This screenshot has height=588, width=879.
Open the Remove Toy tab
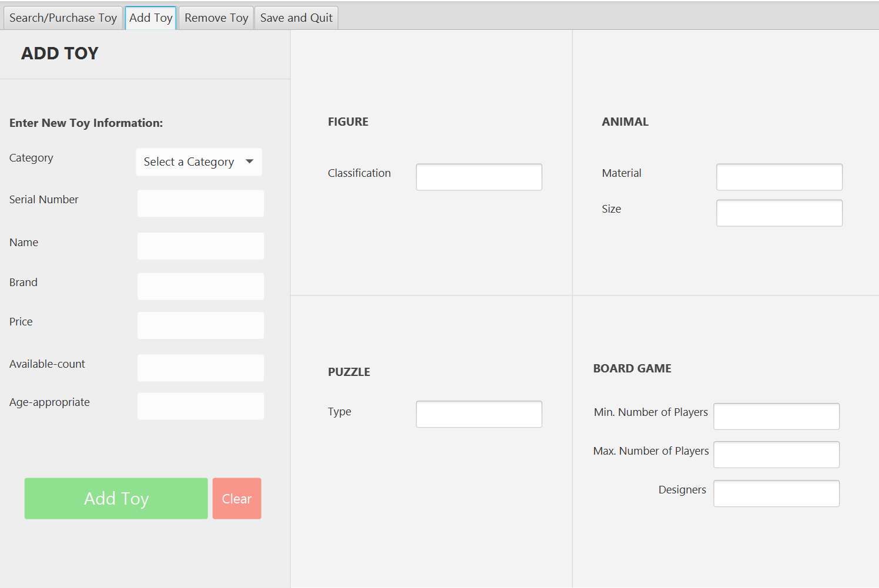tap(216, 18)
